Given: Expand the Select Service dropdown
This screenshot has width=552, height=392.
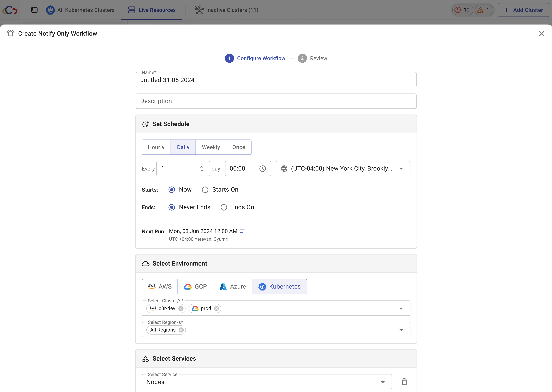Looking at the screenshot, I should pyautogui.click(x=383, y=382).
